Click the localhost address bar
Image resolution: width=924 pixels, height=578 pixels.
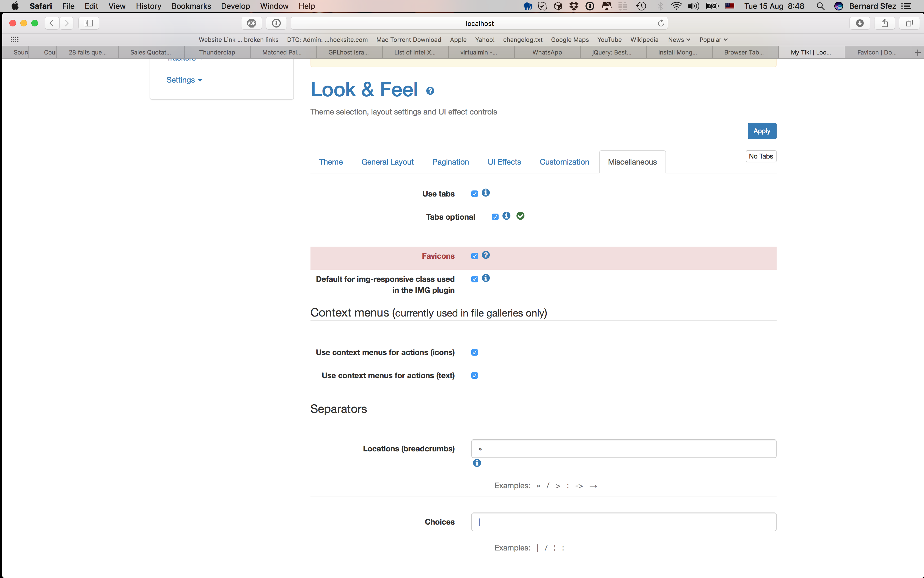click(x=479, y=23)
